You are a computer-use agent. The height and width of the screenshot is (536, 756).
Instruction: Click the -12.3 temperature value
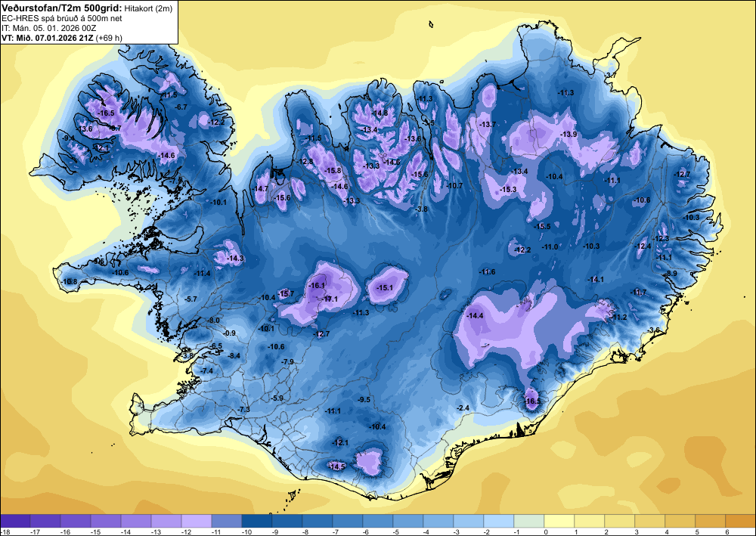coord(661,239)
